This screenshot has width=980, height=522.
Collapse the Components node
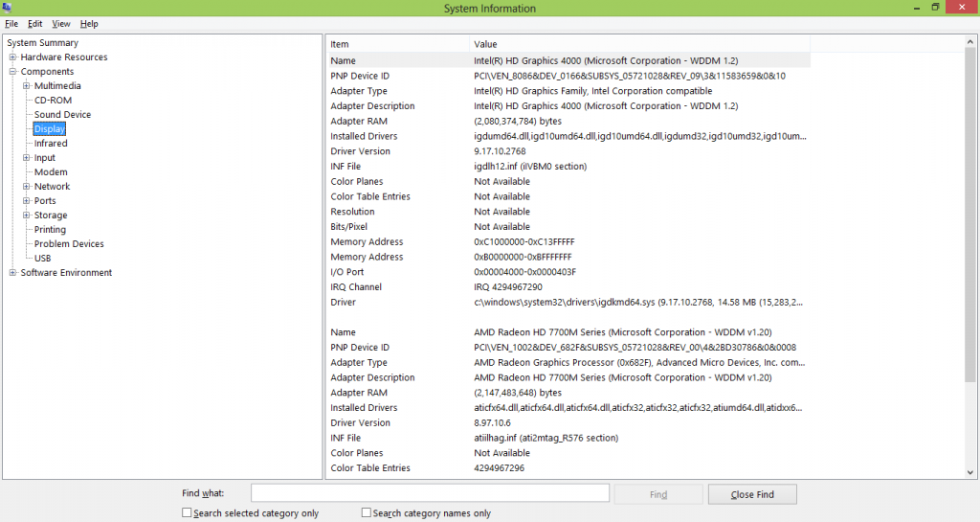12,71
